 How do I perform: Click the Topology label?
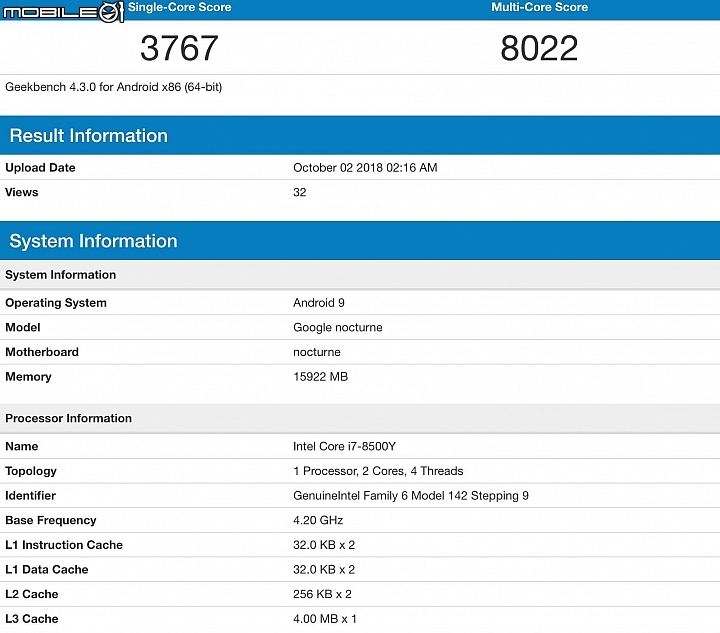coord(31,471)
